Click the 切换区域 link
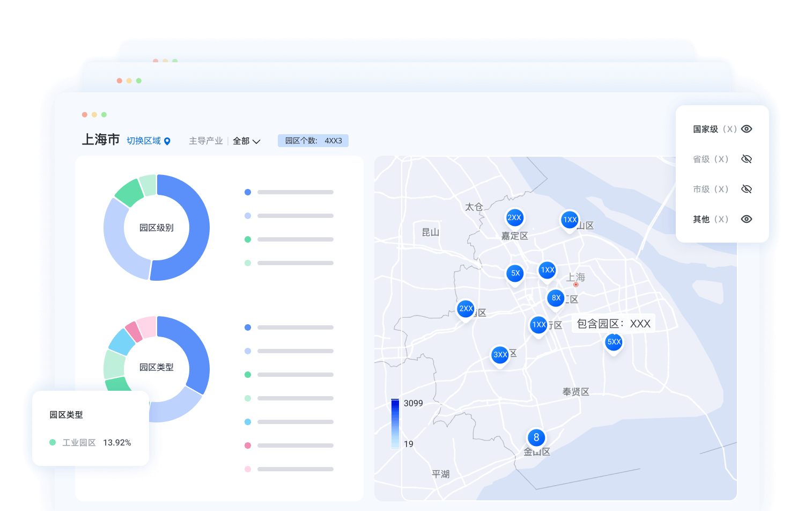 (144, 141)
